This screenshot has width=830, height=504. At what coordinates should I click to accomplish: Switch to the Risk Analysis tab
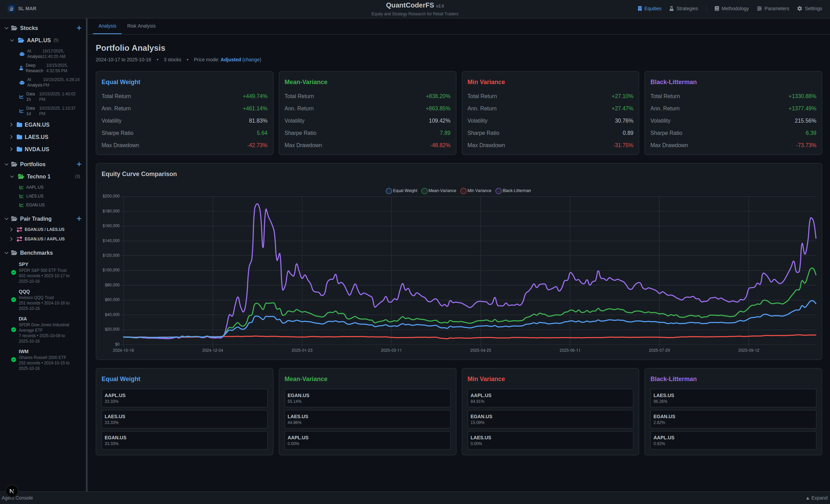click(x=141, y=26)
